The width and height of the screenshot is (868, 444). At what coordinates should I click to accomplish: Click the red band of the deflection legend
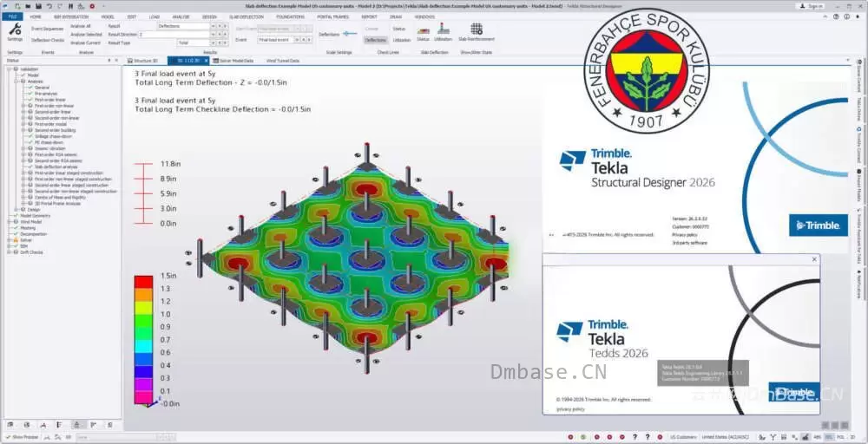[x=143, y=282]
